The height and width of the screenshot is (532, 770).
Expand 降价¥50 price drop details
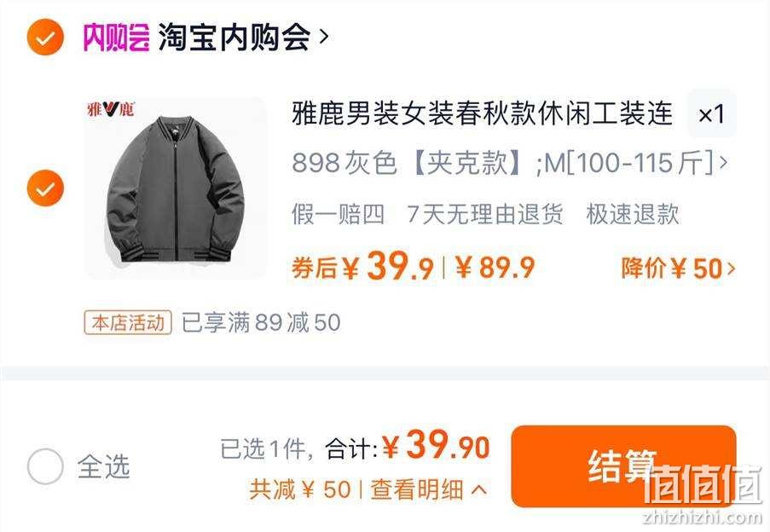(678, 269)
